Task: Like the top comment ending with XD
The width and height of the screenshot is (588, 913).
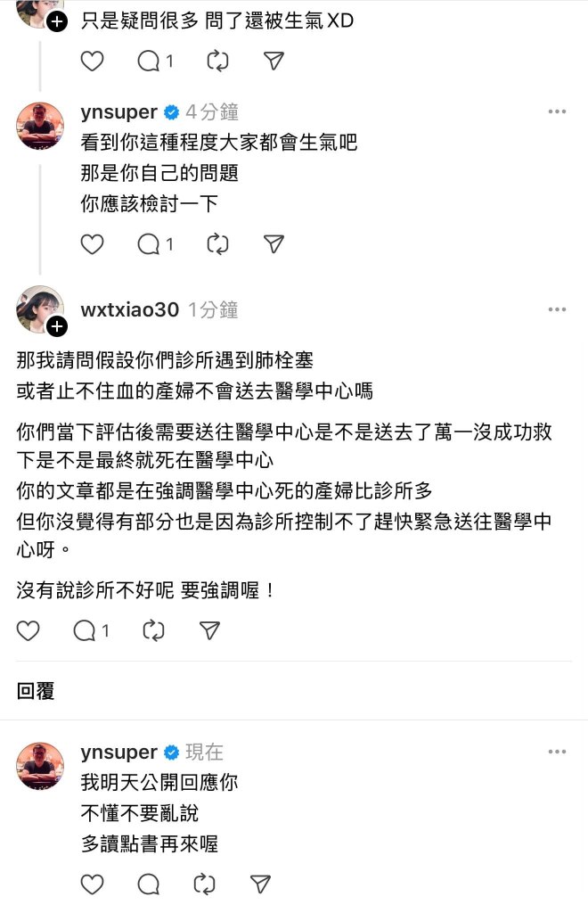Action: [93, 61]
